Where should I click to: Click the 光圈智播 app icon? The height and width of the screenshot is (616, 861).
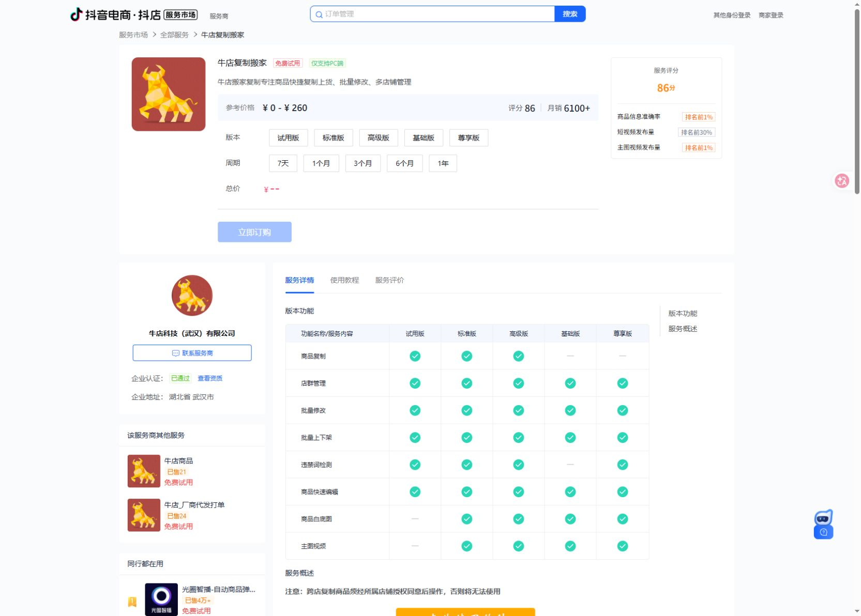[x=161, y=599]
